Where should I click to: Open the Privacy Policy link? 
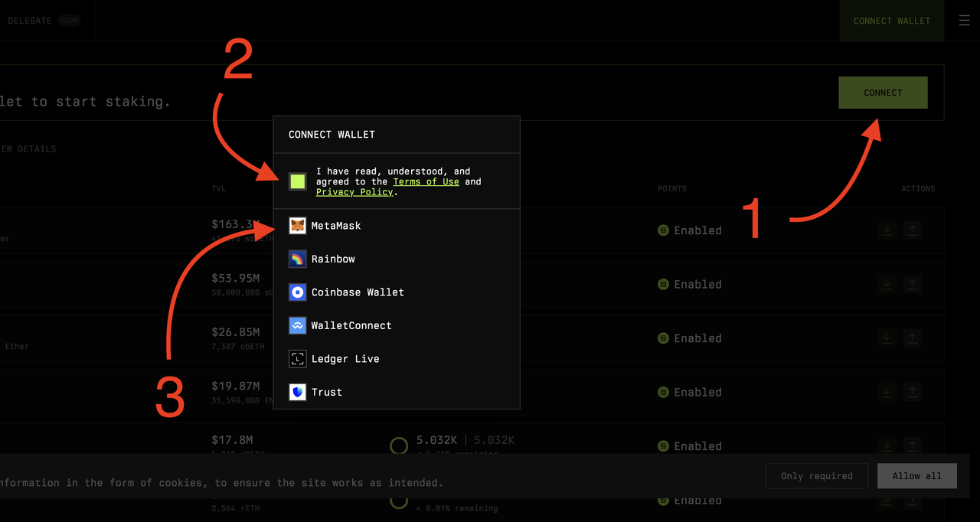pyautogui.click(x=354, y=192)
